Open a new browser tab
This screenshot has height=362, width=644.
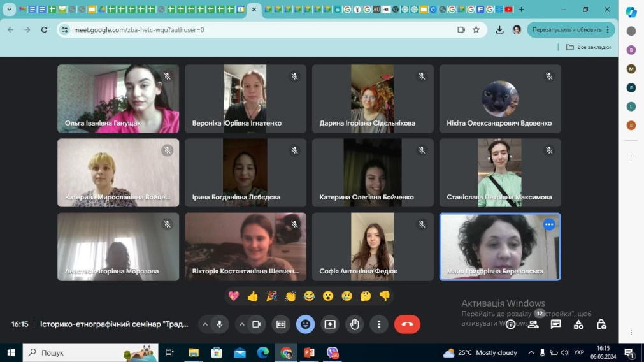[521, 9]
